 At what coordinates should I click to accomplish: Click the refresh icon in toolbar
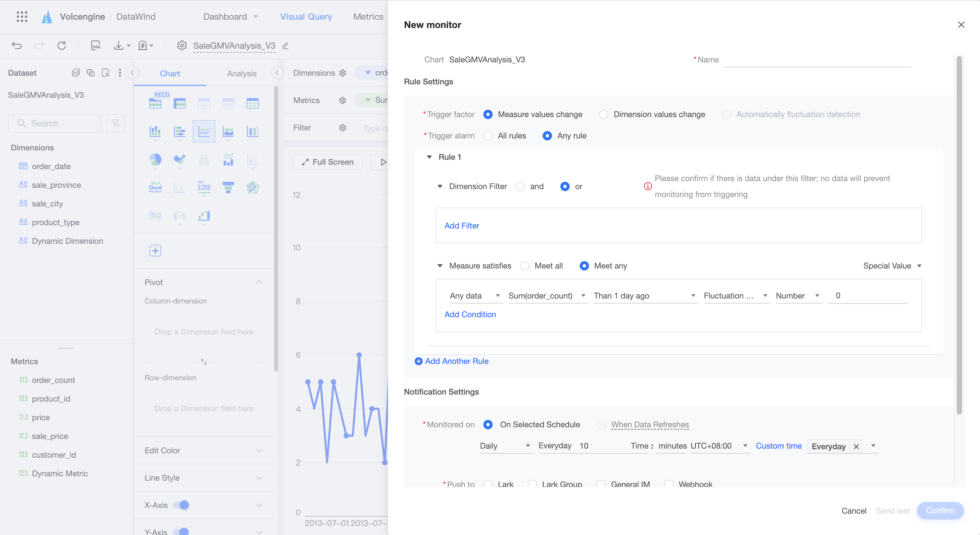[62, 46]
